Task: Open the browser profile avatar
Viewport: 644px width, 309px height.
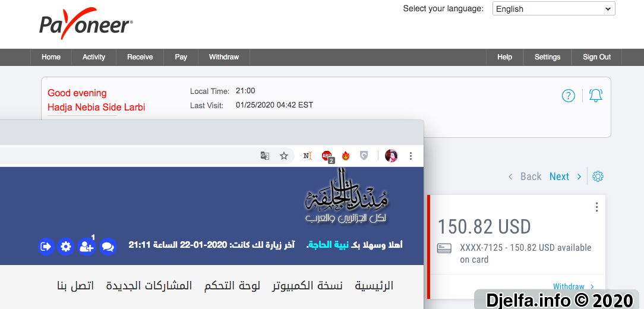Action: click(x=391, y=156)
